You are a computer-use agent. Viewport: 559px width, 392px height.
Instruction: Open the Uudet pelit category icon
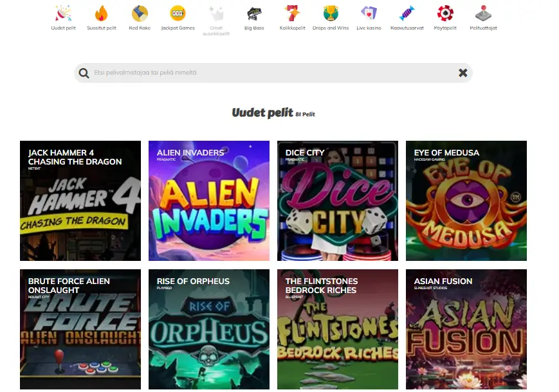(64, 13)
